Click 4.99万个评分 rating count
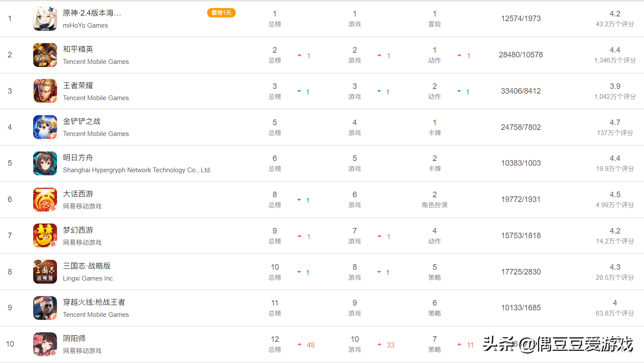This screenshot has width=644, height=363. 615,205
